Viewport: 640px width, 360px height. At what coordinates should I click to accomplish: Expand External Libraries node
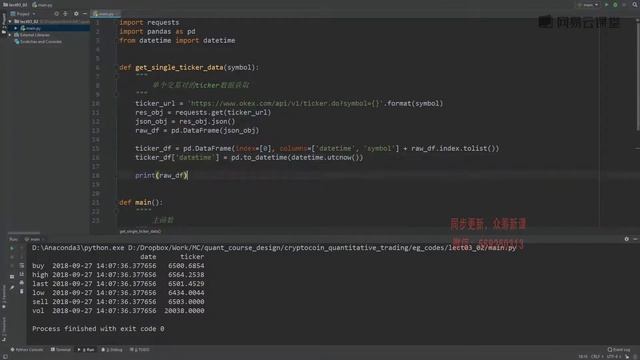tap(10, 35)
